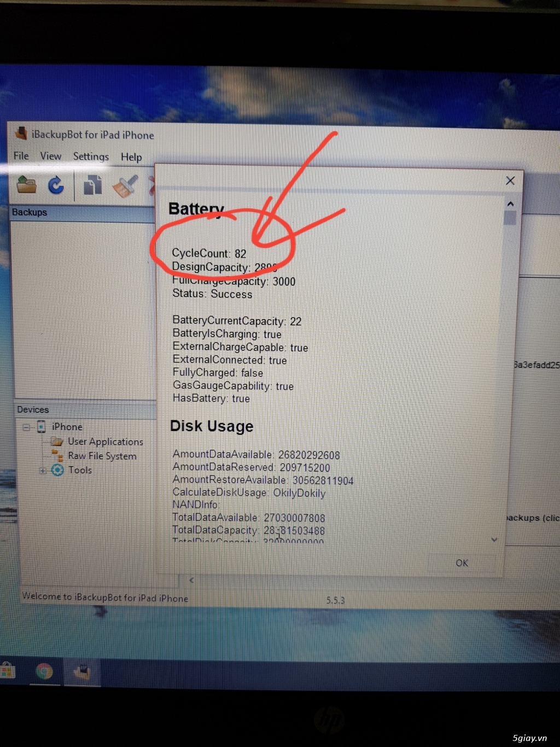This screenshot has width=560, height=747.
Task: Click the 'FullChargeCapacity: 3000' line
Action: 234,281
